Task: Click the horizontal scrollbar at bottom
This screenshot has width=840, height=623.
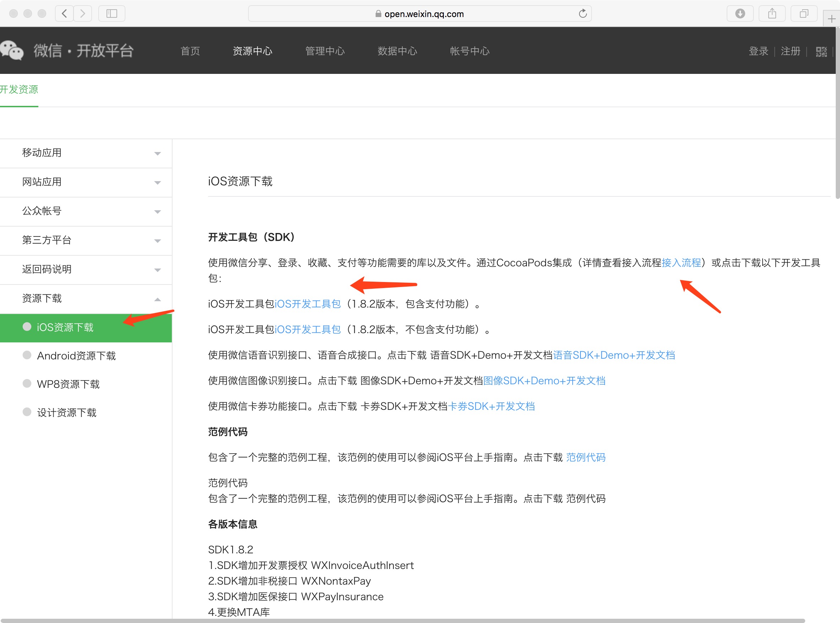Action: click(x=403, y=621)
